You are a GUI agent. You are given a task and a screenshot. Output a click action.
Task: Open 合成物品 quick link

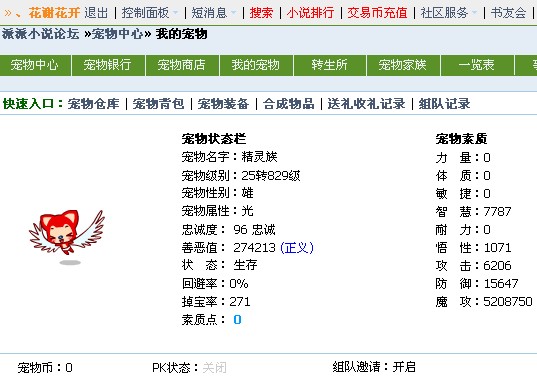(x=289, y=104)
